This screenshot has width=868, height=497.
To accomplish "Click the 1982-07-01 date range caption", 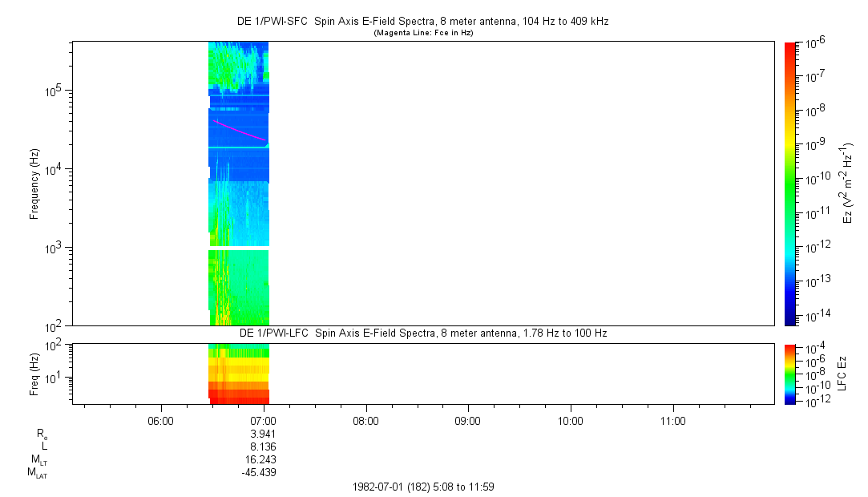I will pos(428,487).
